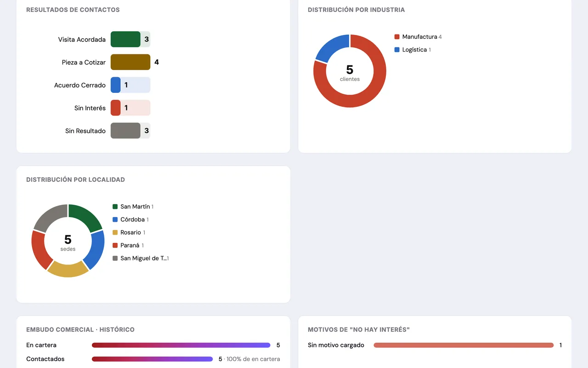Click the "Visita Acordada" label
Viewport: 588px width, 368px height.
pyautogui.click(x=82, y=40)
